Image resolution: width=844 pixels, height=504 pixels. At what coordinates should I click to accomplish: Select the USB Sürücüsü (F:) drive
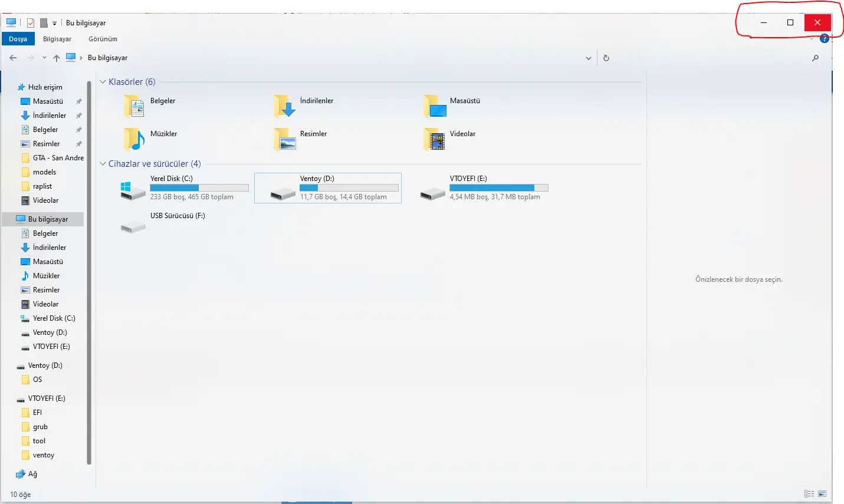163,223
